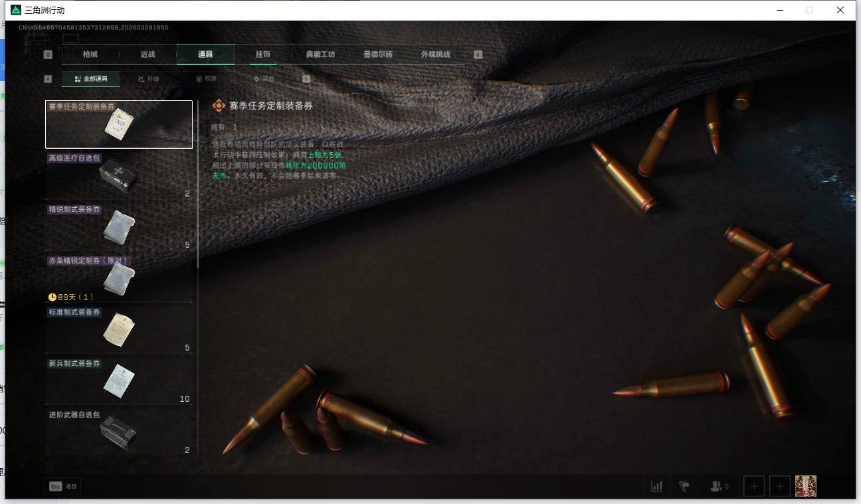
Task: Click the 89天 expiry timer label
Action: (71, 297)
